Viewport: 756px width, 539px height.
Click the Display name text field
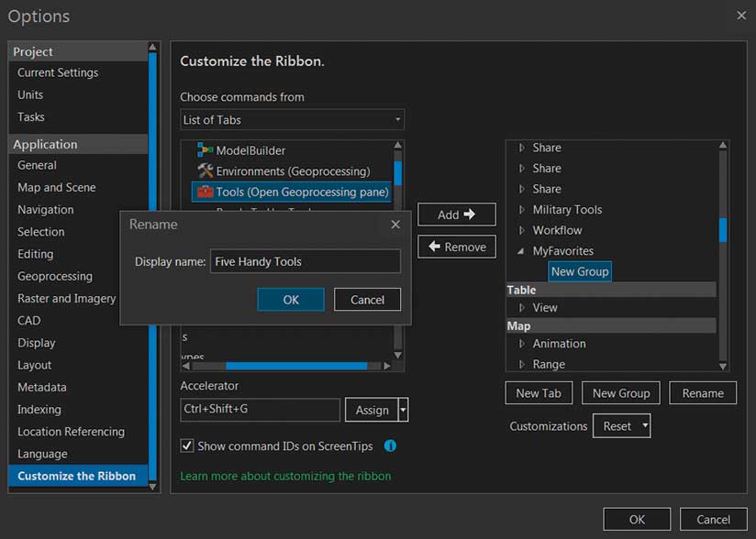tap(305, 261)
